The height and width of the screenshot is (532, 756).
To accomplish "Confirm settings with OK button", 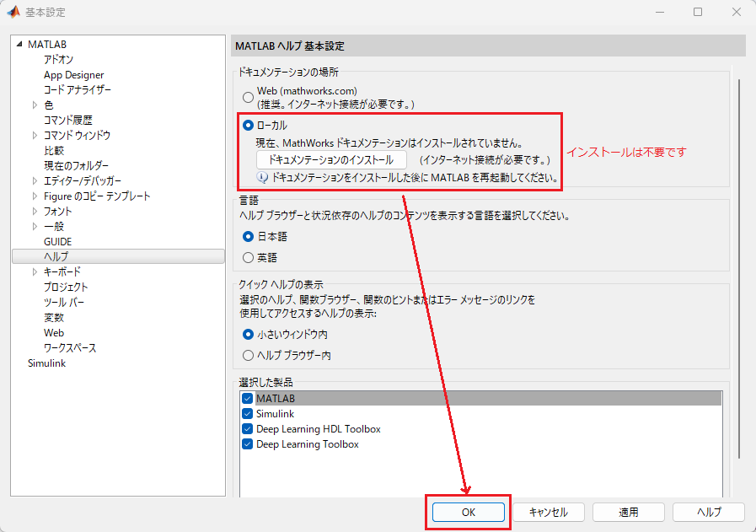I will coord(468,513).
